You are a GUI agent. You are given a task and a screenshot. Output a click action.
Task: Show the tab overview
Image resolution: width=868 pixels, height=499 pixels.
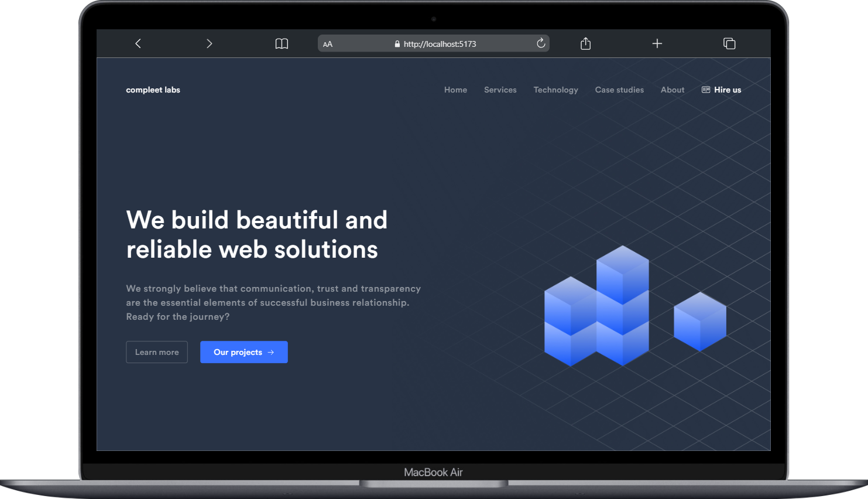click(729, 43)
